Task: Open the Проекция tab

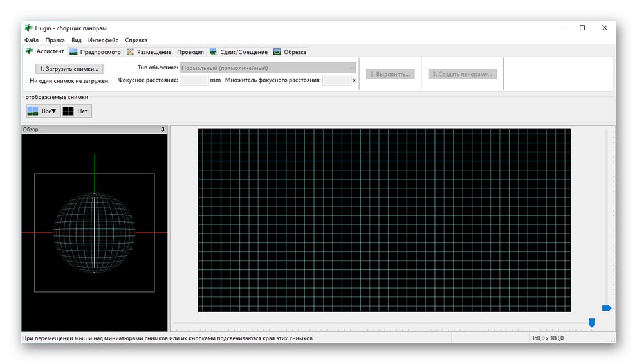Action: coord(190,52)
